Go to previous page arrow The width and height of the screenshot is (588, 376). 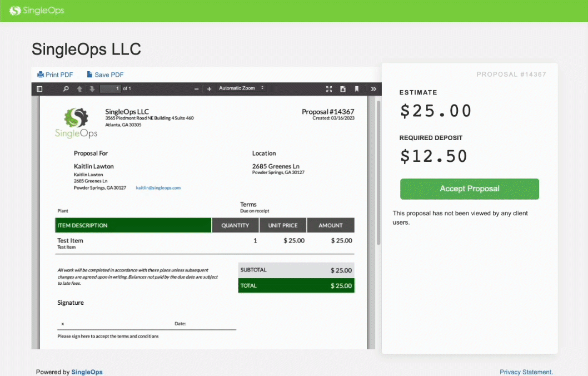(79, 89)
